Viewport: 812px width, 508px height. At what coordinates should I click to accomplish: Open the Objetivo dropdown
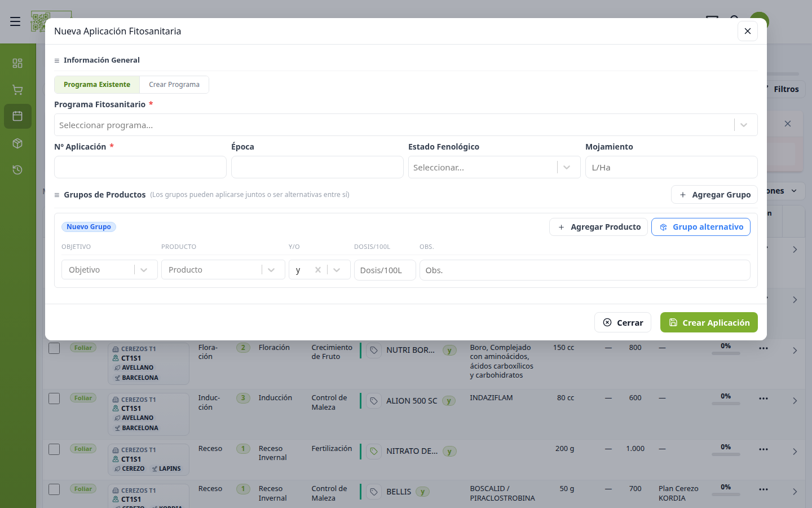(x=109, y=270)
